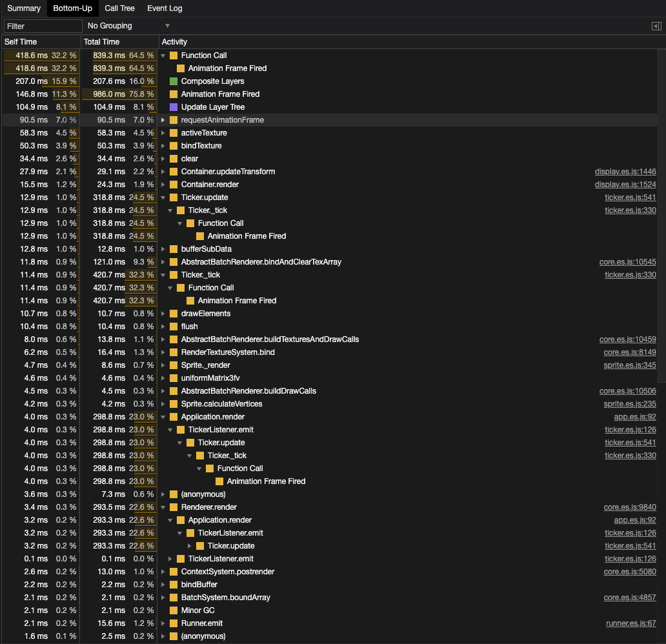The width and height of the screenshot is (666, 644).
Task: Open core.es.js:9840 source link
Action: pyautogui.click(x=630, y=507)
